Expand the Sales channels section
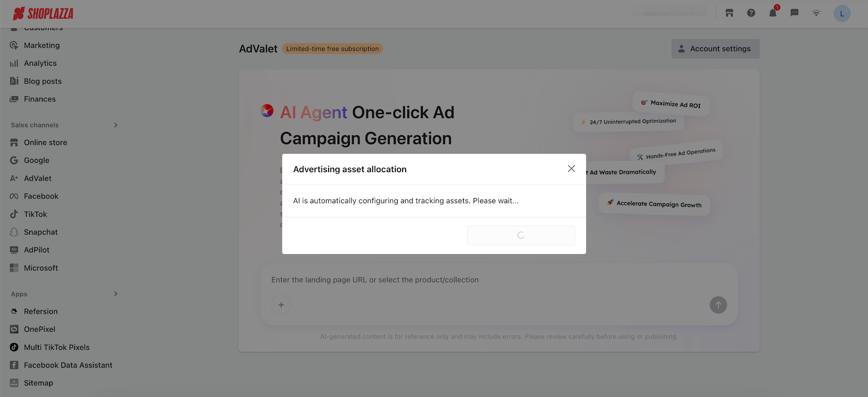The width and height of the screenshot is (868, 397). click(116, 125)
